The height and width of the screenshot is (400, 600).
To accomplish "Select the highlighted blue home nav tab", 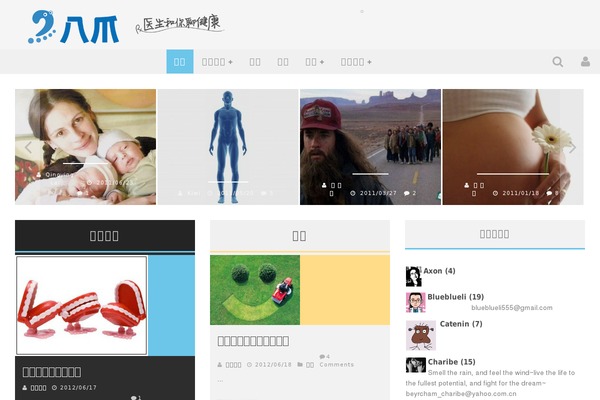I will tap(179, 62).
